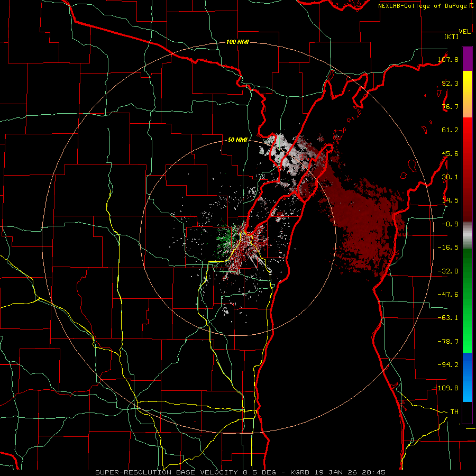Click the -32.0 velocity scale value
Image resolution: width=476 pixels, height=476 pixels.
[448, 271]
